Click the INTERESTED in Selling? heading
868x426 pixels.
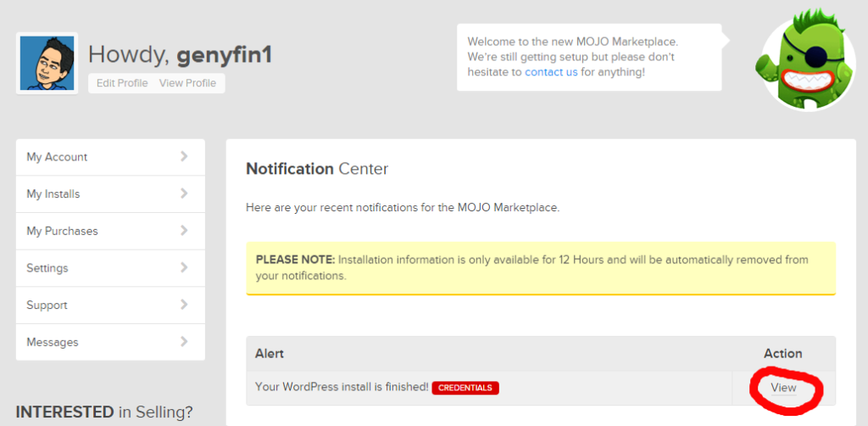[104, 412]
